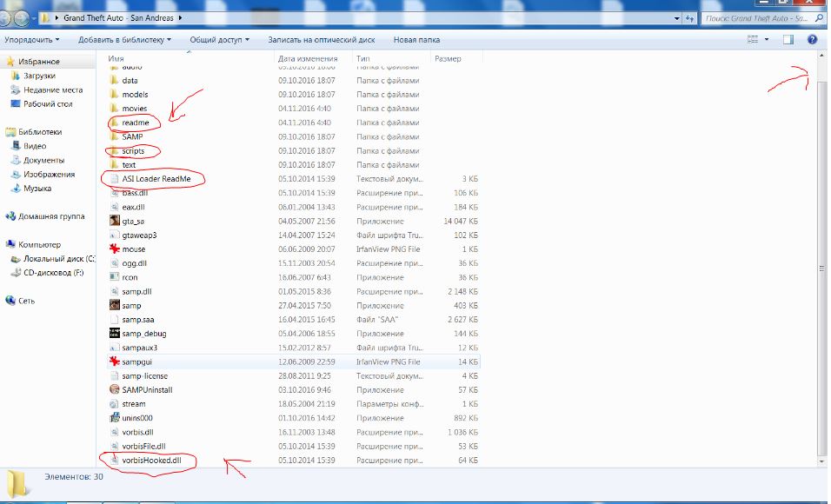Open the Библиотеки tree node
The width and height of the screenshot is (831, 504).
pyautogui.click(x=40, y=132)
